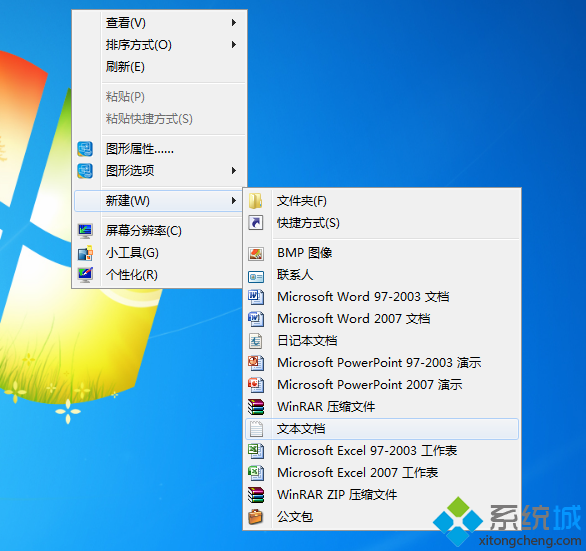Click the personalize (个性化) icon
586x551 pixels.
(85, 275)
